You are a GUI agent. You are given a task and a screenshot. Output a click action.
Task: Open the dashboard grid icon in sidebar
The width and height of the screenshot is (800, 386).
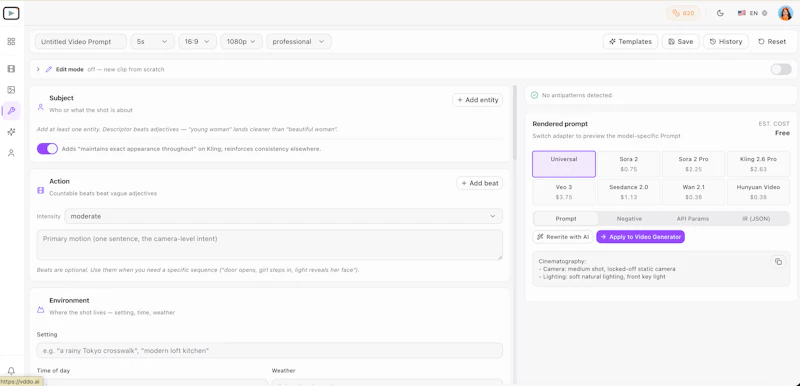(11, 42)
